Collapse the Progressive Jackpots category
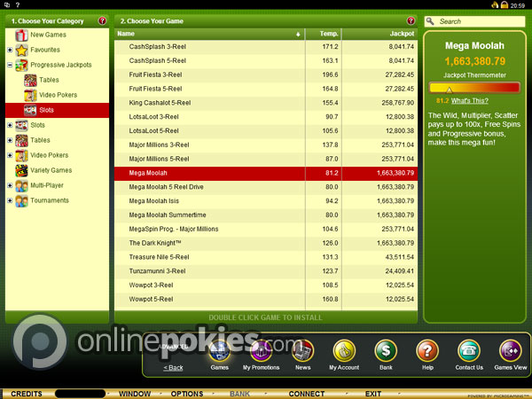 10,65
